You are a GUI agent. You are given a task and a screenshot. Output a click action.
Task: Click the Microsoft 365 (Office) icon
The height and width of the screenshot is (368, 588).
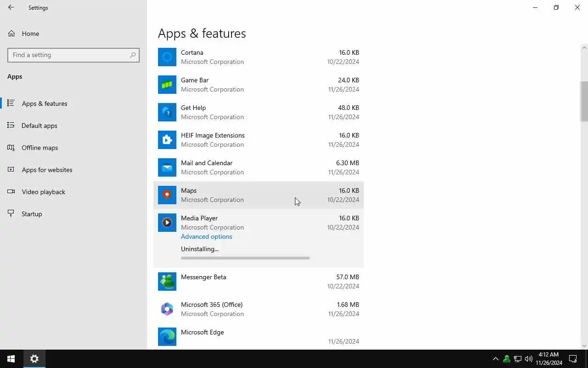click(167, 309)
